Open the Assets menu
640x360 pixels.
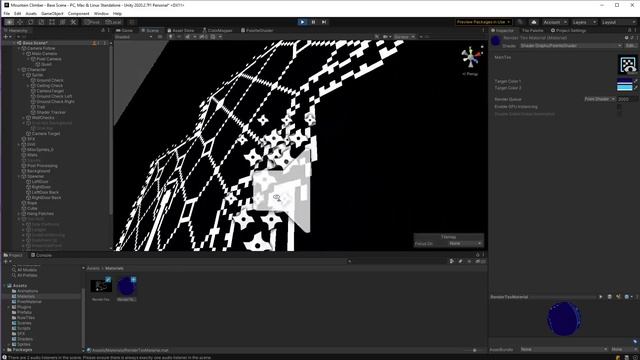pyautogui.click(x=31, y=13)
